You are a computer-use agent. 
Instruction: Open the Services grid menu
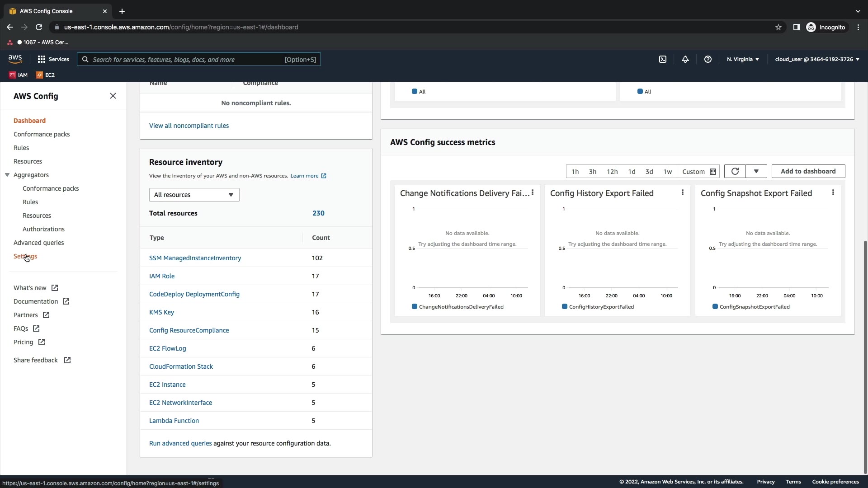53,59
